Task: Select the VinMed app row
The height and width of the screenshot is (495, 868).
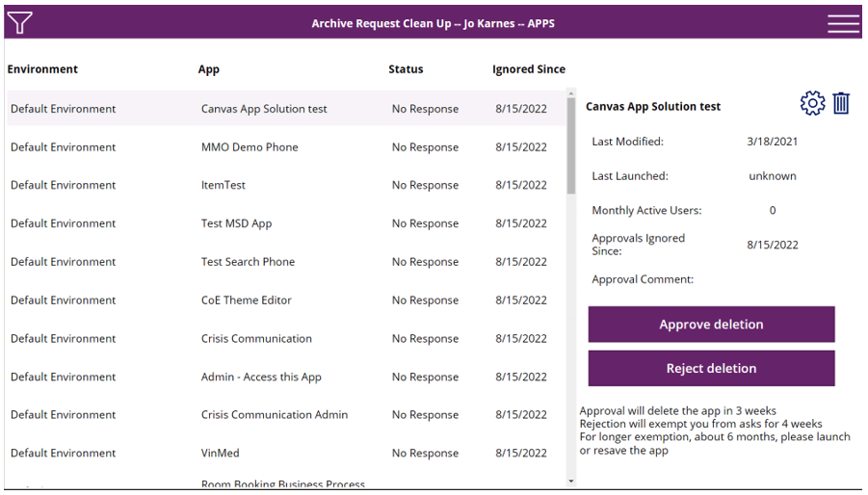Action: [x=221, y=454]
